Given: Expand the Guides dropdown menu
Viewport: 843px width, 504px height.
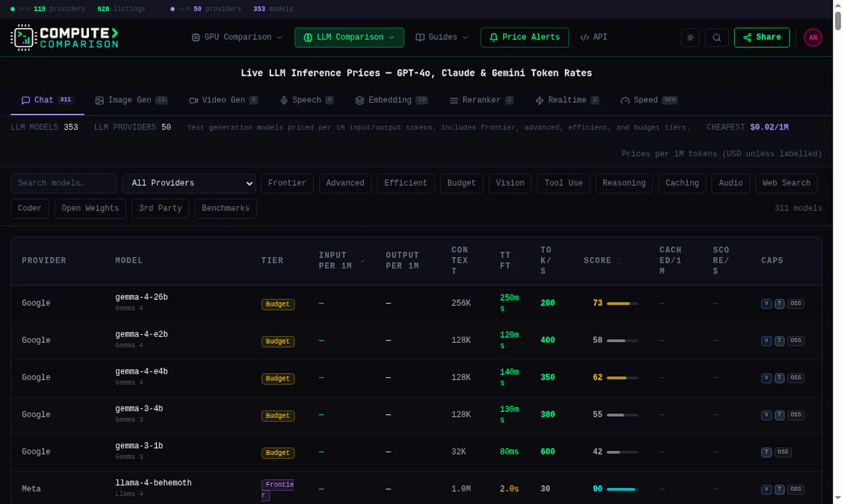Looking at the screenshot, I should pos(442,37).
